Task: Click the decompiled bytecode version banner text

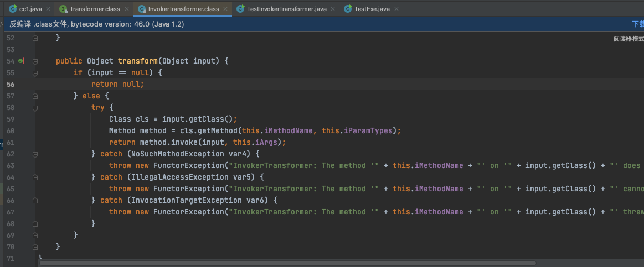Action: pos(96,24)
